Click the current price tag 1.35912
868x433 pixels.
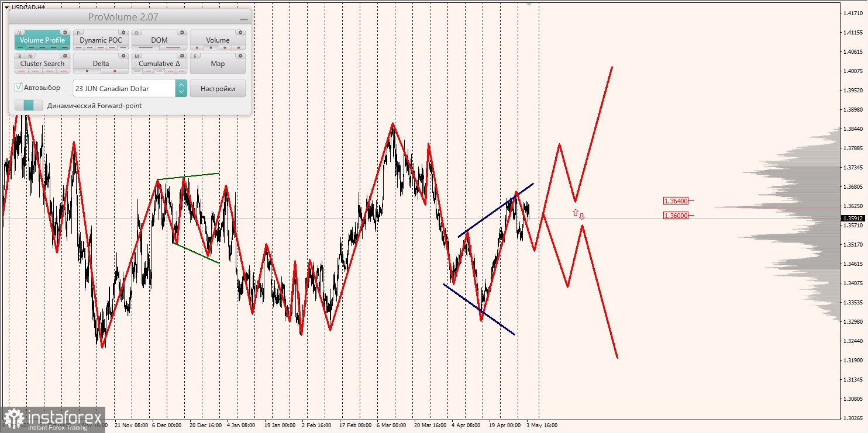coord(853,219)
